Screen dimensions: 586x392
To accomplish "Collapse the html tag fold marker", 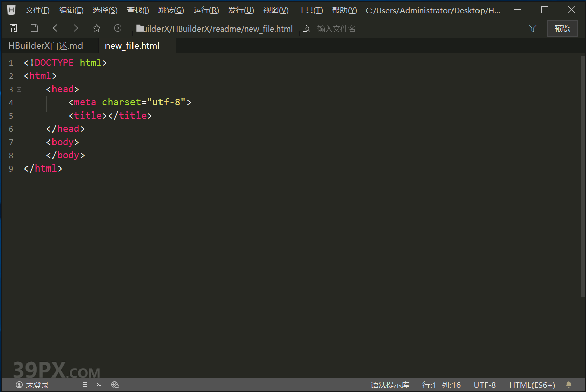I will coord(19,76).
